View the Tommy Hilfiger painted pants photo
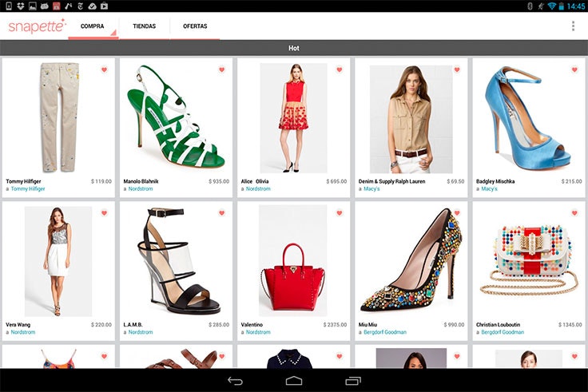 (x=60, y=117)
